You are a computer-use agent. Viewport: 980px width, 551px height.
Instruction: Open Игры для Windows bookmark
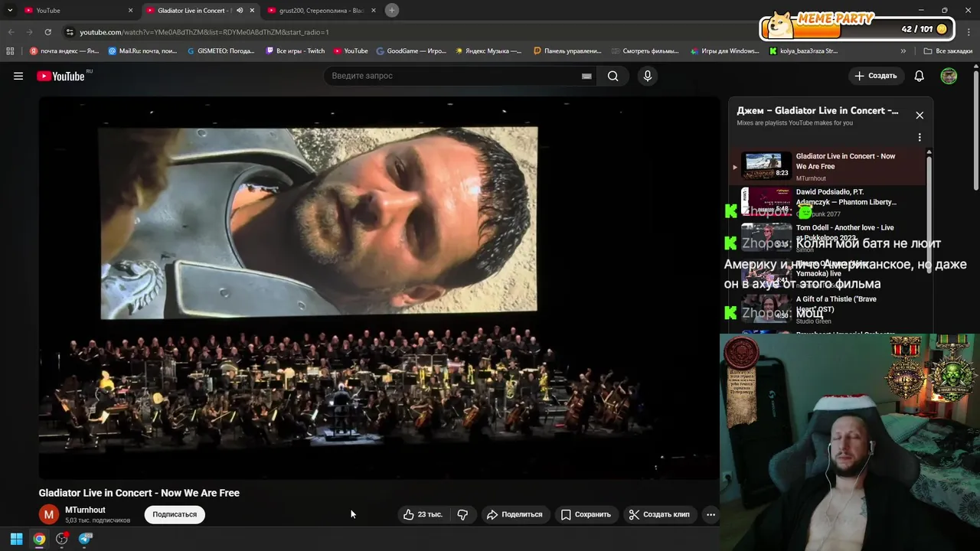coord(724,51)
